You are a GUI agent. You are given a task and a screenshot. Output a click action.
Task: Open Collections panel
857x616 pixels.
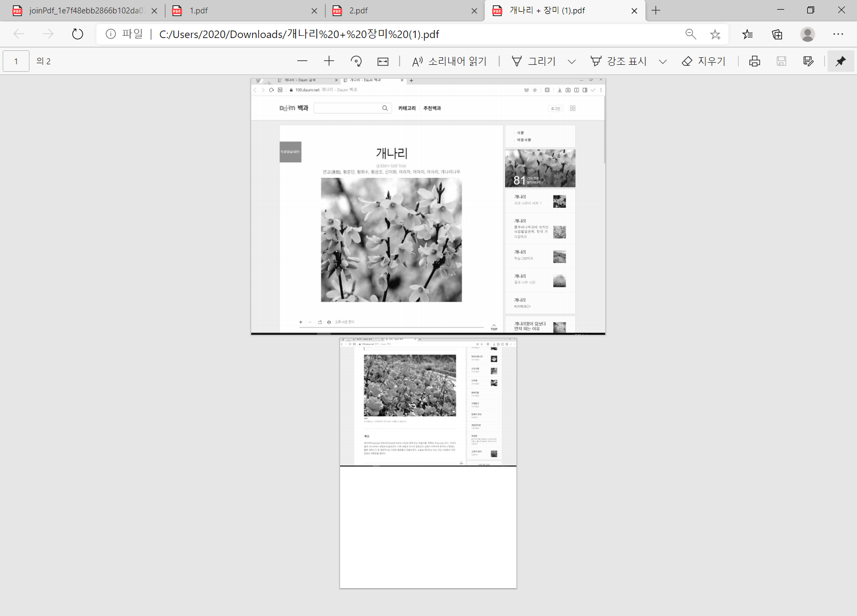tap(777, 34)
